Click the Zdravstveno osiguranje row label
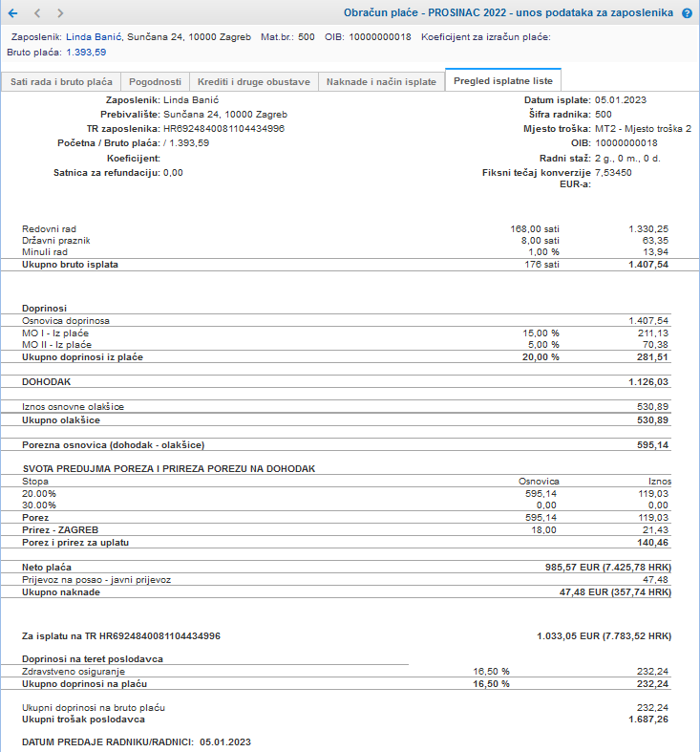 [74, 671]
